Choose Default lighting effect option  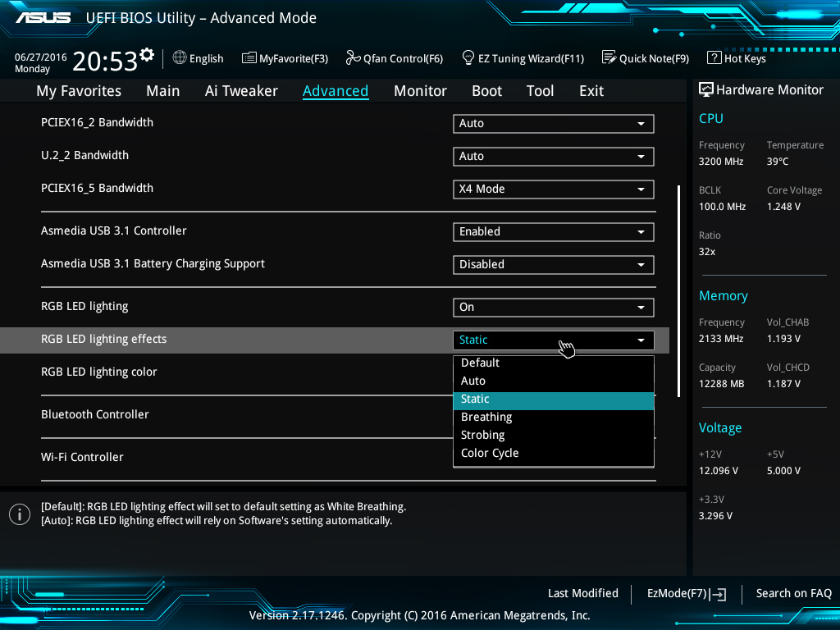click(x=554, y=363)
